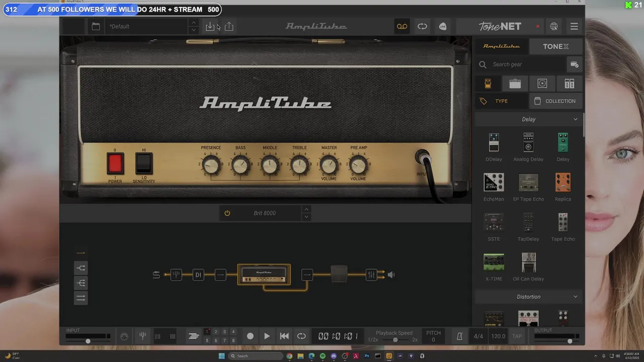Step to next preset with down arrow
644x362 pixels.
[x=193, y=30]
